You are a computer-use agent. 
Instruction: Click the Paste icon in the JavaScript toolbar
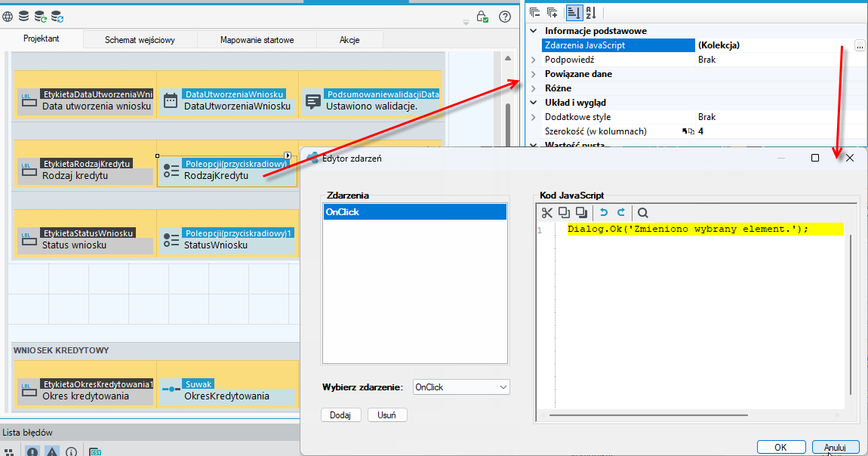pyautogui.click(x=581, y=212)
